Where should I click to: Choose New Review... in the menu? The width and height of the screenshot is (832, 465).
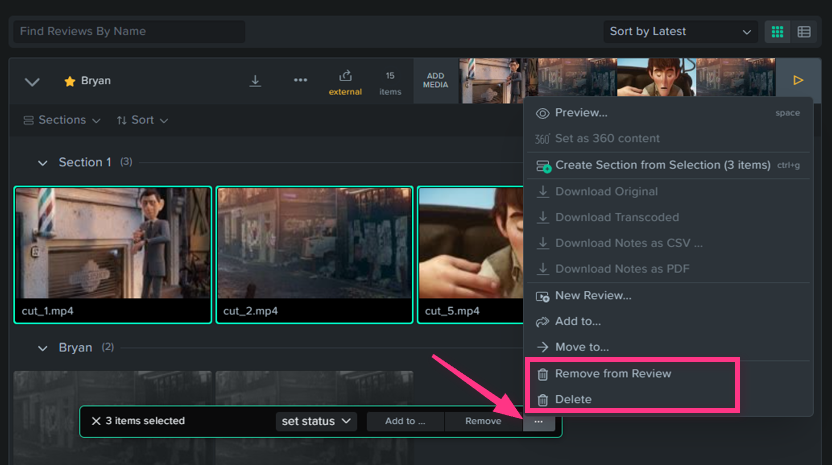tap(669, 296)
